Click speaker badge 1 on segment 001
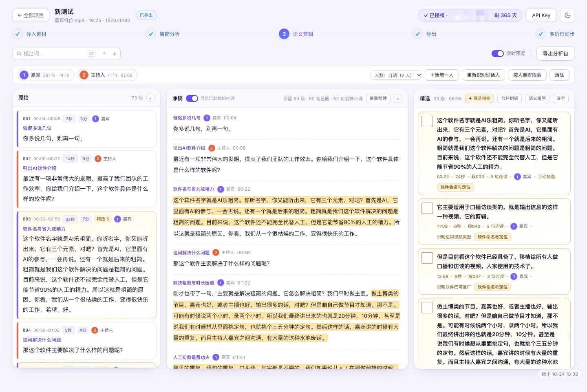587x392 pixels. 95,119
